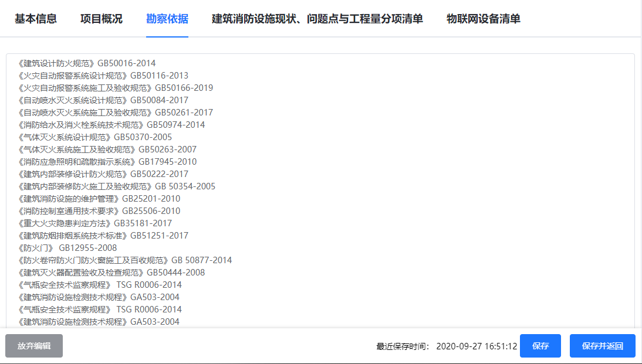Click the 自动喷水灭火系统设计规范 GB50084-2017 line
Image resolution: width=642 pixels, height=364 pixels.
tap(103, 100)
